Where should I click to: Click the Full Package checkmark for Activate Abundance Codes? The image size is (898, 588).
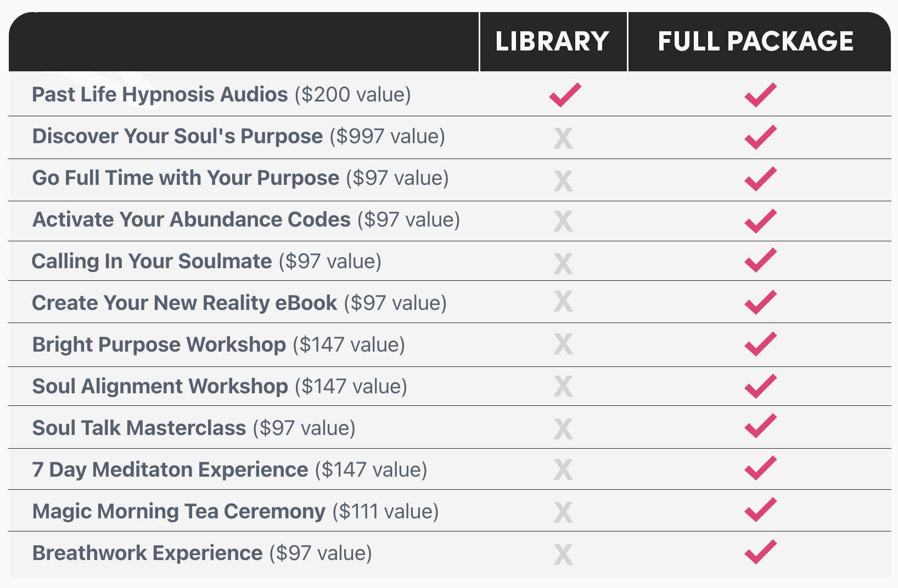point(760,221)
